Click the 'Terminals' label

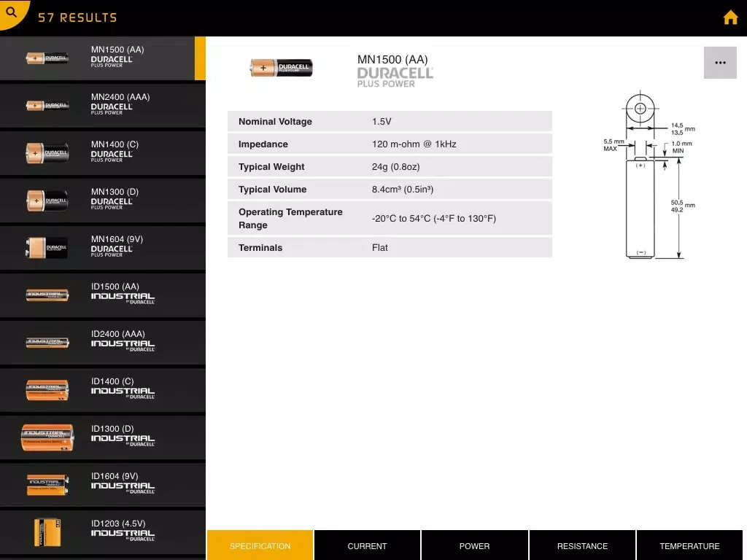tap(260, 248)
